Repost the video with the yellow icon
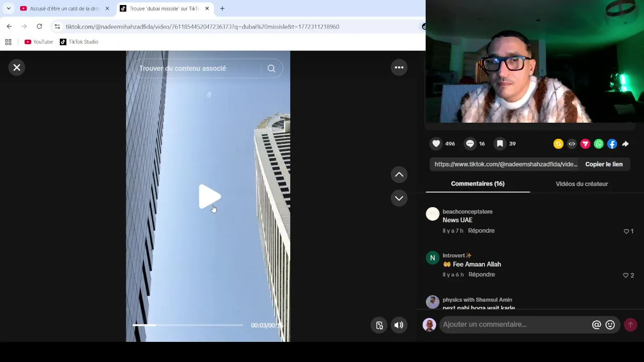The image size is (644, 362). tap(558, 144)
